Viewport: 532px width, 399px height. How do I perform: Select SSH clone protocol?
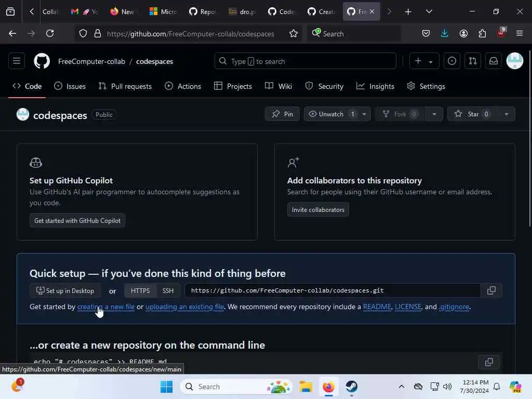168,291
